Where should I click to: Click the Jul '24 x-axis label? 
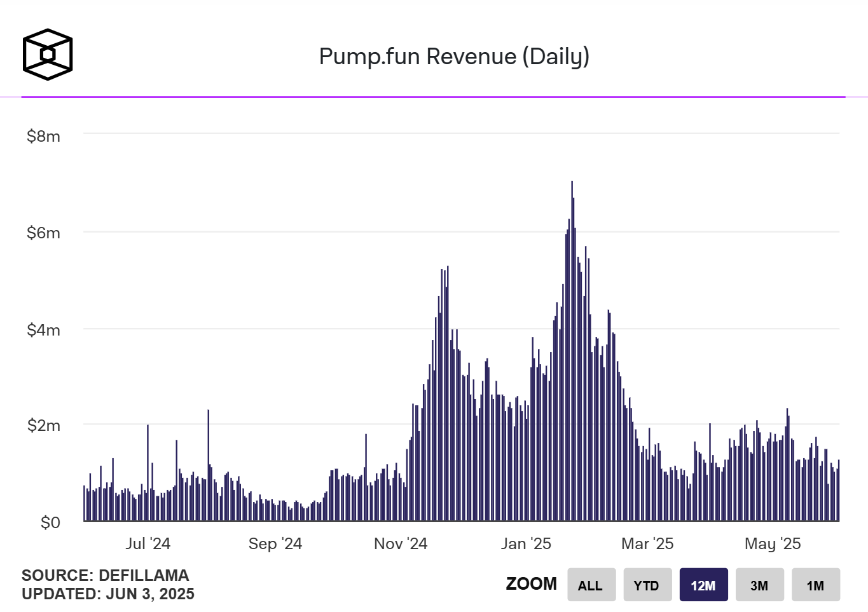pyautogui.click(x=148, y=543)
